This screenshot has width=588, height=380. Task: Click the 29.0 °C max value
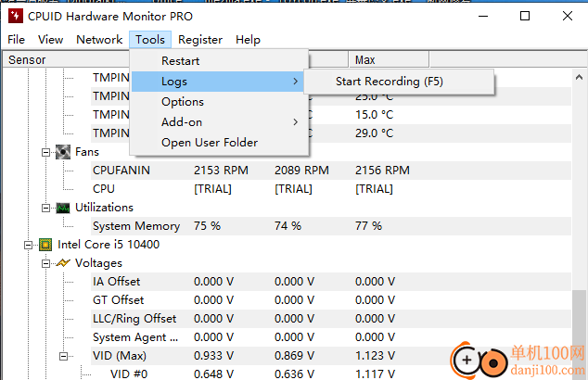point(375,133)
